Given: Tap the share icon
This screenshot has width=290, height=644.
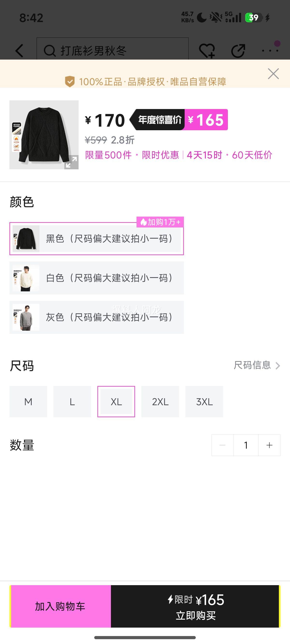Looking at the screenshot, I should 238,51.
